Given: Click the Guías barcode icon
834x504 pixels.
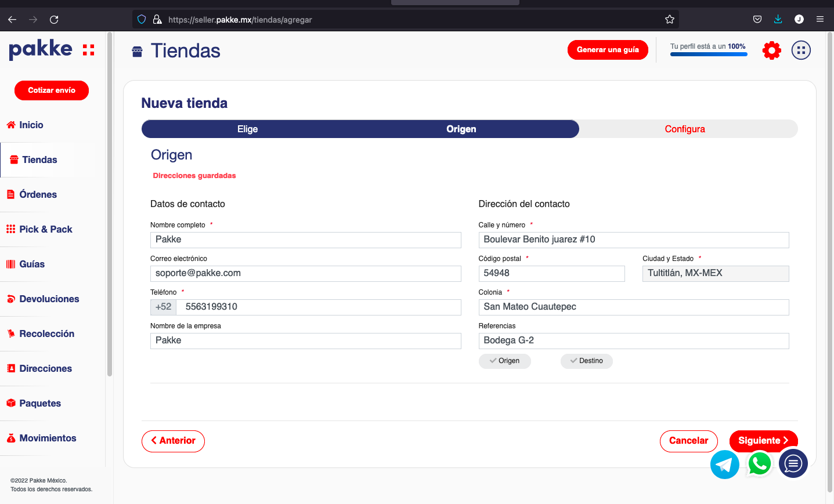Looking at the screenshot, I should [x=11, y=264].
